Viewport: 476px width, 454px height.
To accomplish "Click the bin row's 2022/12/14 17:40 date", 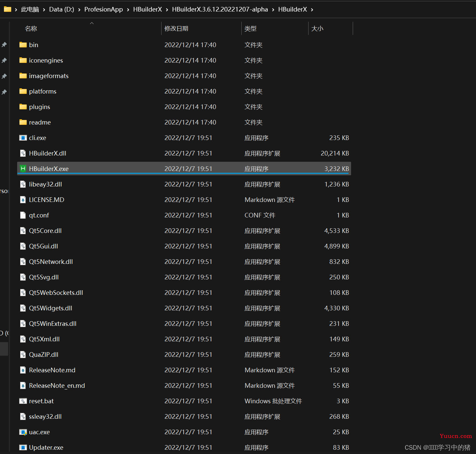I will click(190, 45).
